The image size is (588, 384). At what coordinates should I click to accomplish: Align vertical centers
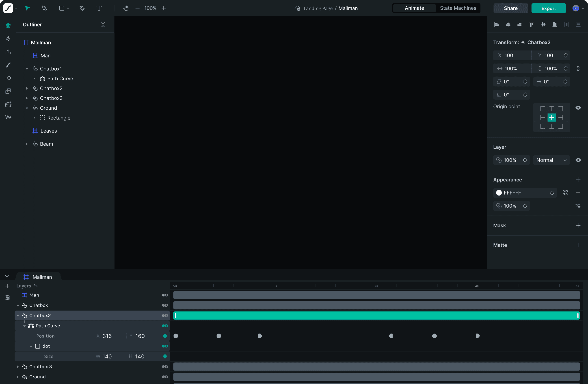(543, 24)
